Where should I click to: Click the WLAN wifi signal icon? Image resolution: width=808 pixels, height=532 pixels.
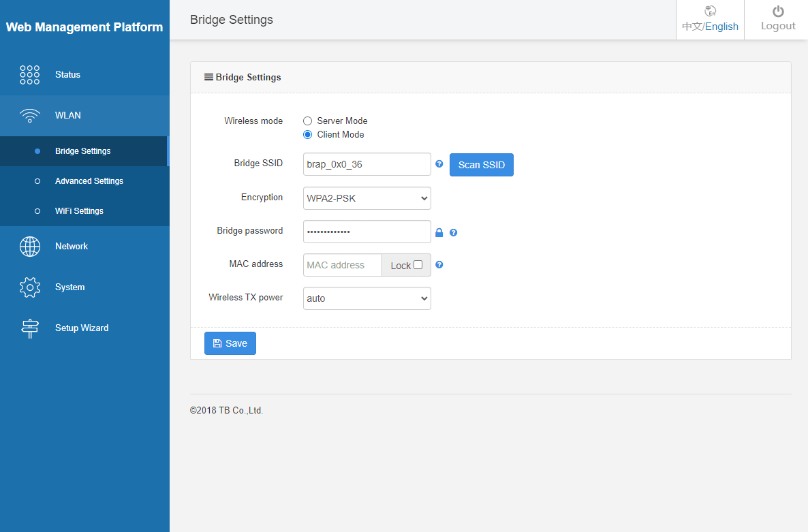click(x=30, y=115)
